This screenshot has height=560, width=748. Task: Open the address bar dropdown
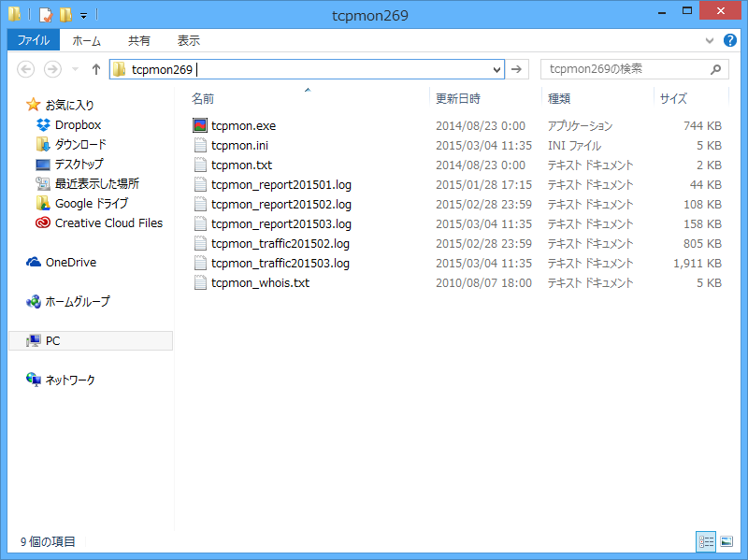[496, 69]
